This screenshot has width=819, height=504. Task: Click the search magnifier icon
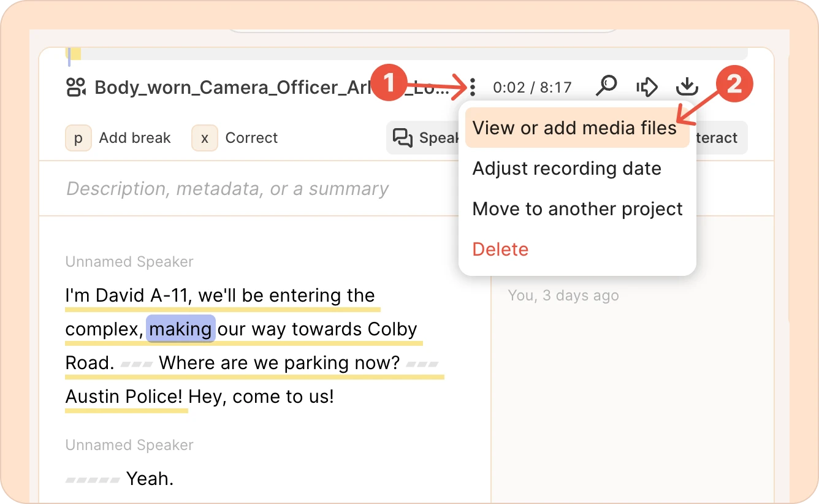tap(606, 86)
